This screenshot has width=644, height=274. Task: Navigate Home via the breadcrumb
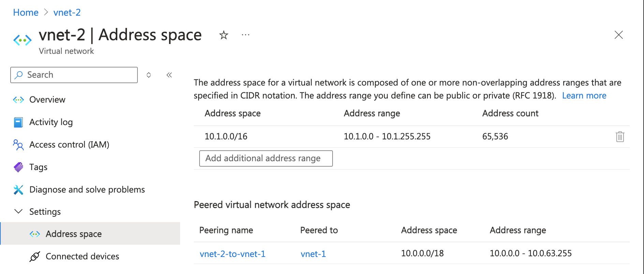pos(26,12)
